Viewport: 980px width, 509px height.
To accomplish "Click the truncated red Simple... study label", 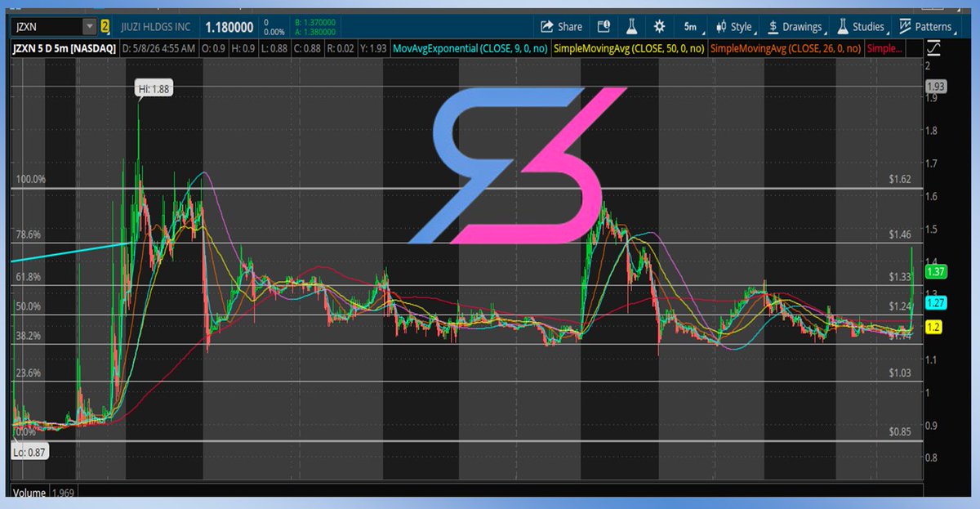I will pos(885,49).
